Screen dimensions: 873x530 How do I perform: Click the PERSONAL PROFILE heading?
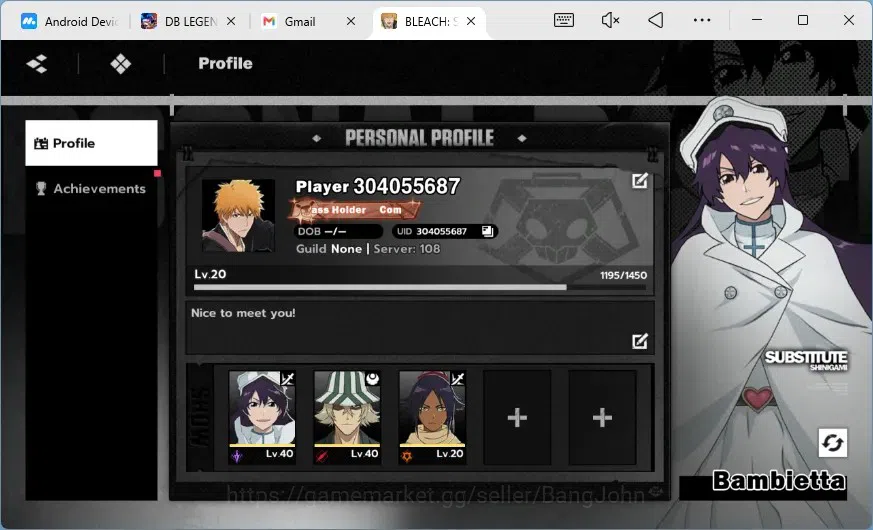[419, 138]
